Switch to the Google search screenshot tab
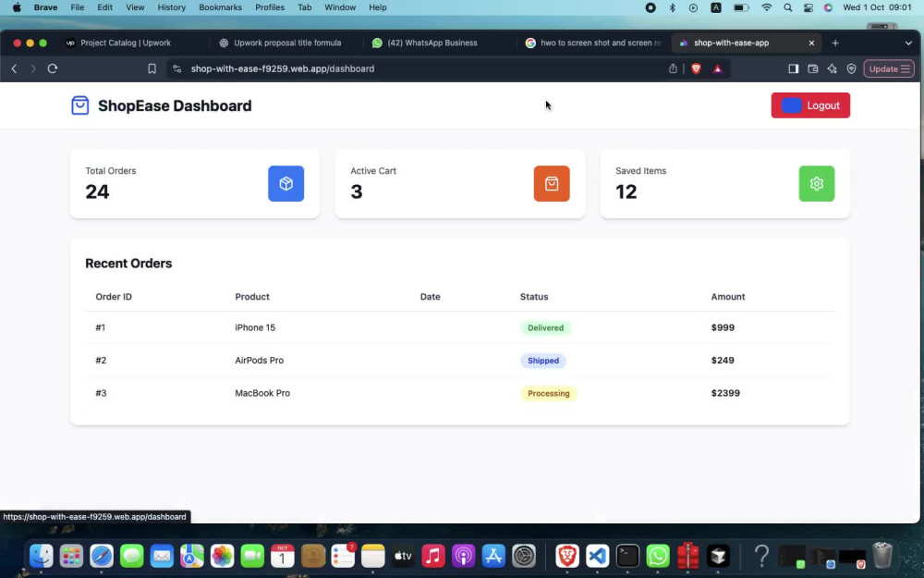 point(592,43)
